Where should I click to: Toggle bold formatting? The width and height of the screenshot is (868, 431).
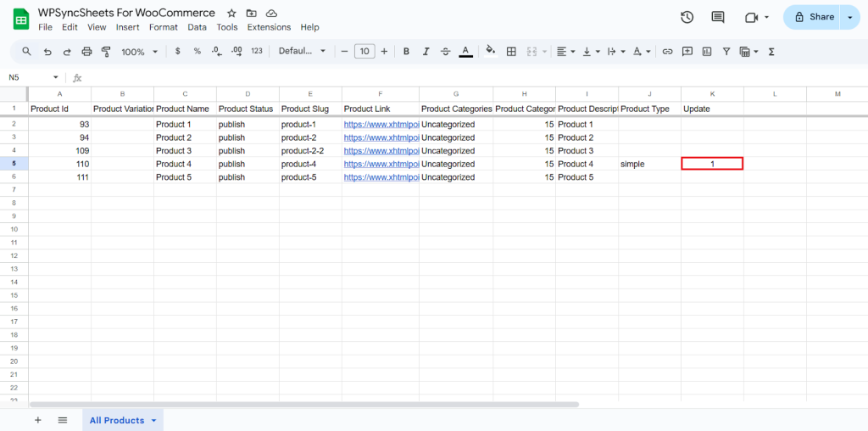[x=406, y=52]
